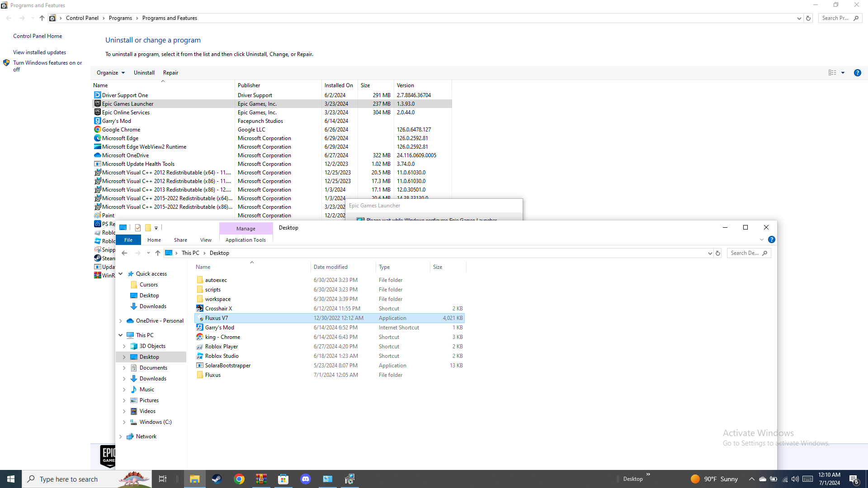Open the Wi-Fi network tray icon

tap(785, 479)
